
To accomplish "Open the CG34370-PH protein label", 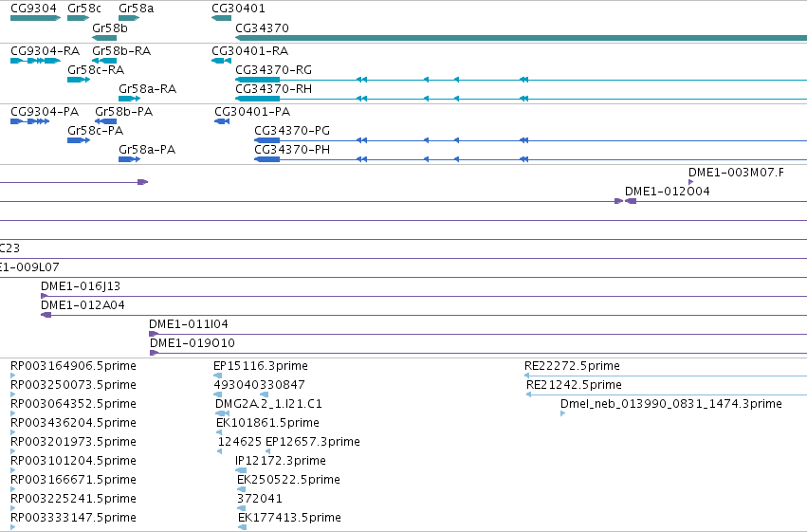I will tap(292, 150).
